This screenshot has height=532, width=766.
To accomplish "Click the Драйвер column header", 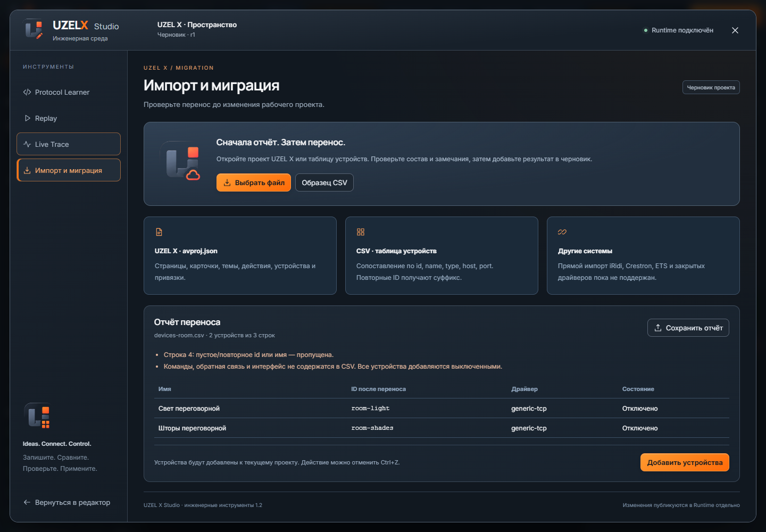I will click(524, 389).
